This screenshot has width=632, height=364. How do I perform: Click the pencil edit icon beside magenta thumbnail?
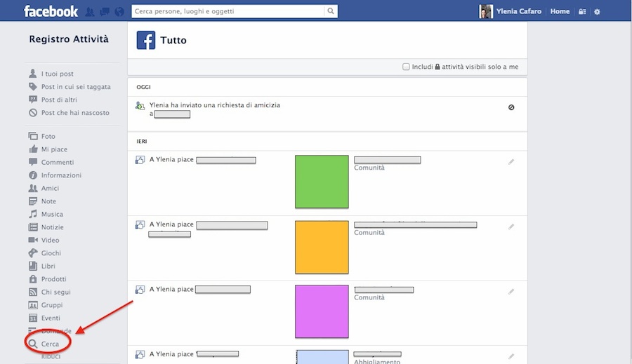(511, 292)
